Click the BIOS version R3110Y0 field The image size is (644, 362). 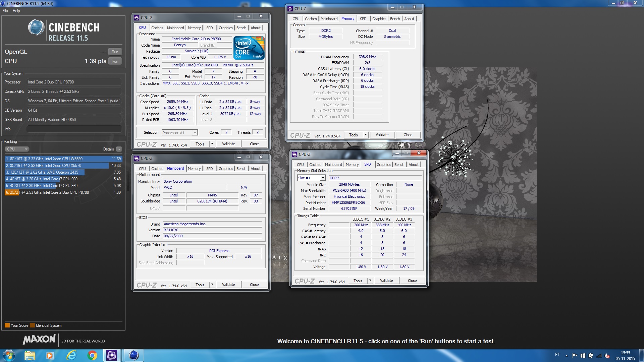(x=212, y=230)
